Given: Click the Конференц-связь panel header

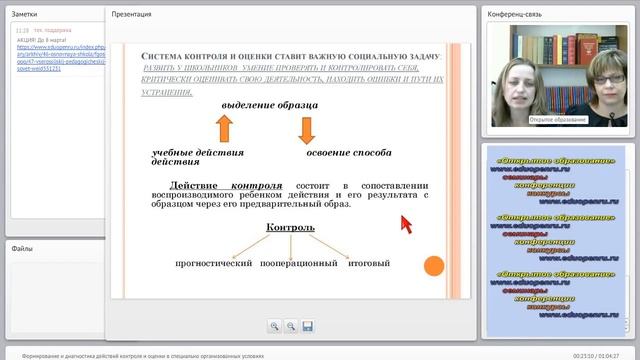Looking at the screenshot, I should pos(515,14).
